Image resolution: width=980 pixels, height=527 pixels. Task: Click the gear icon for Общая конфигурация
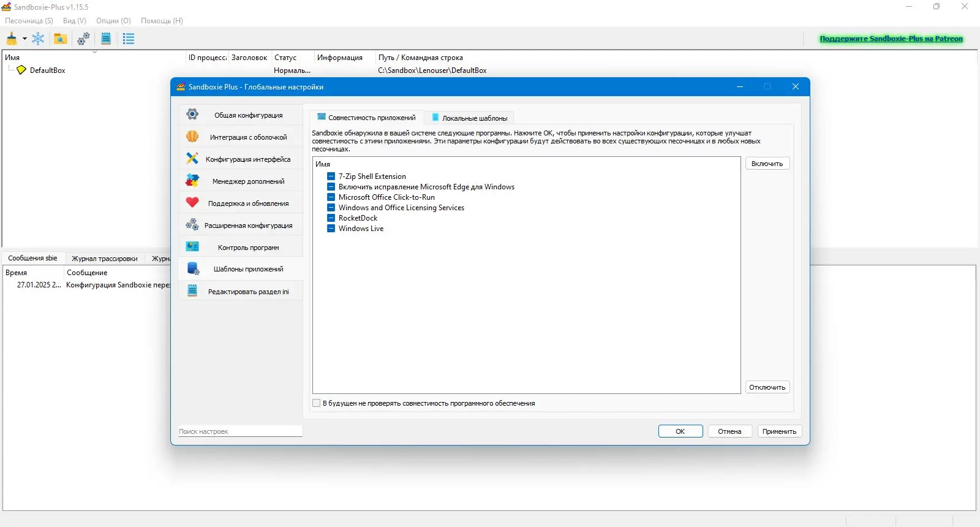tap(192, 115)
